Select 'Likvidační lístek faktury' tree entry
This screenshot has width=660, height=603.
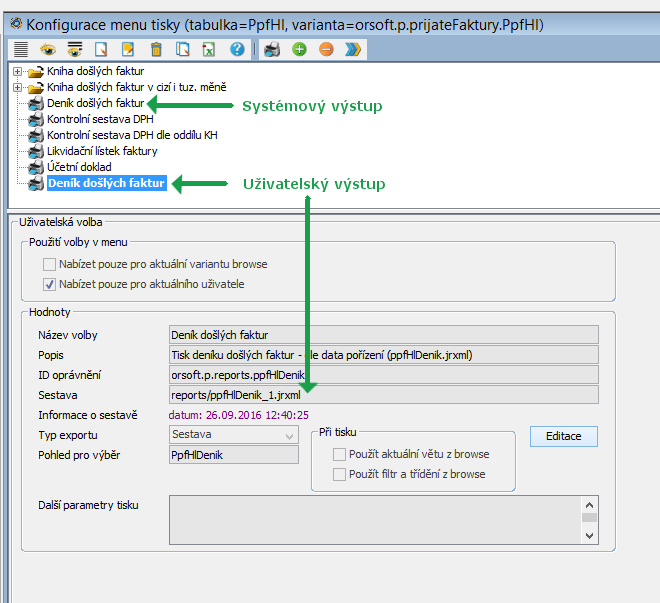click(102, 151)
